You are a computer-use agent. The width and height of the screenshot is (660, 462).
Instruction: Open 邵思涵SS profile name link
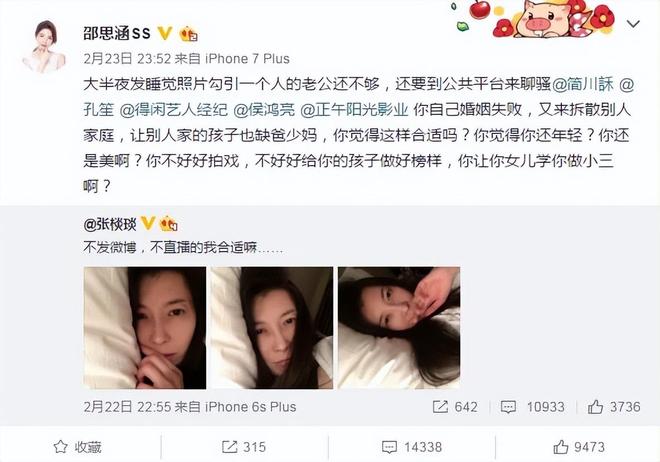coord(117,33)
